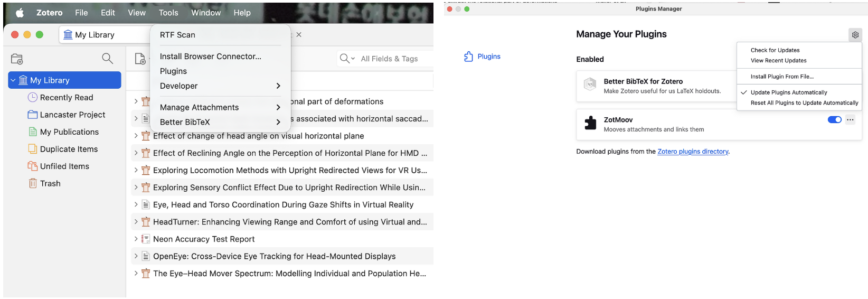Click icon of HeadTurner item row

(146, 222)
